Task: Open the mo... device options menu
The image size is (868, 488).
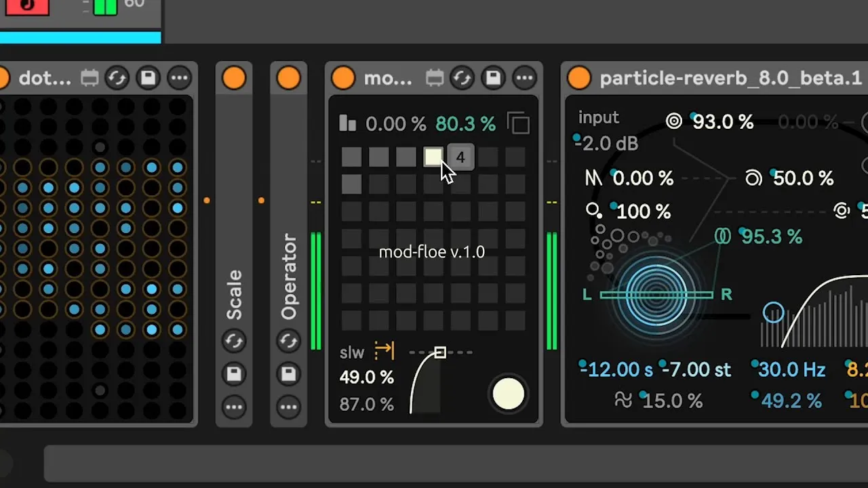Action: (x=524, y=78)
